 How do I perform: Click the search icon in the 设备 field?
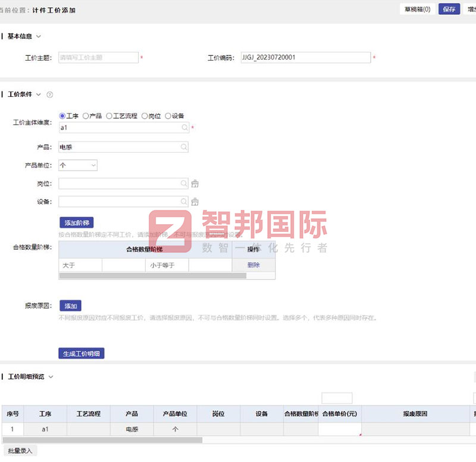184,202
